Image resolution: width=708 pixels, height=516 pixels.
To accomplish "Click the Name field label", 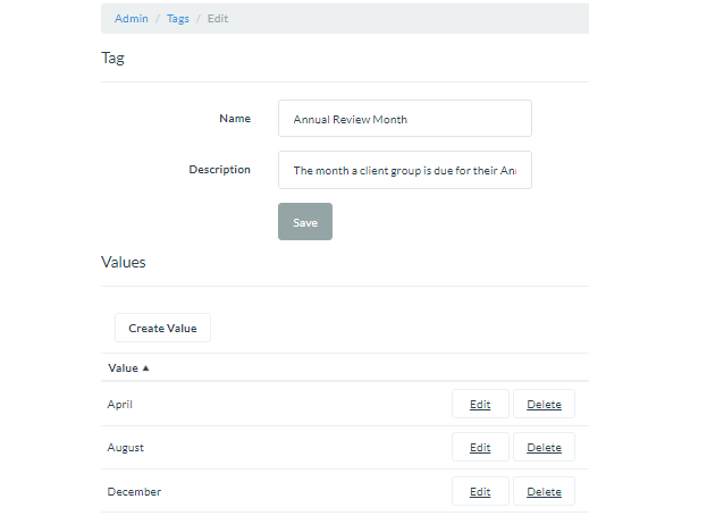I will coord(234,118).
